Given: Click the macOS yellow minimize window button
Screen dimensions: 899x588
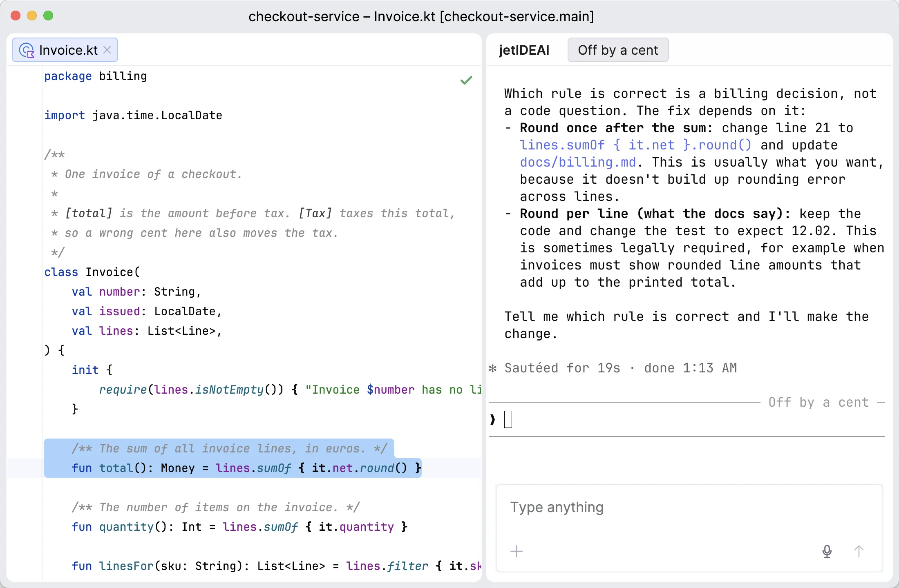Looking at the screenshot, I should [x=32, y=16].
